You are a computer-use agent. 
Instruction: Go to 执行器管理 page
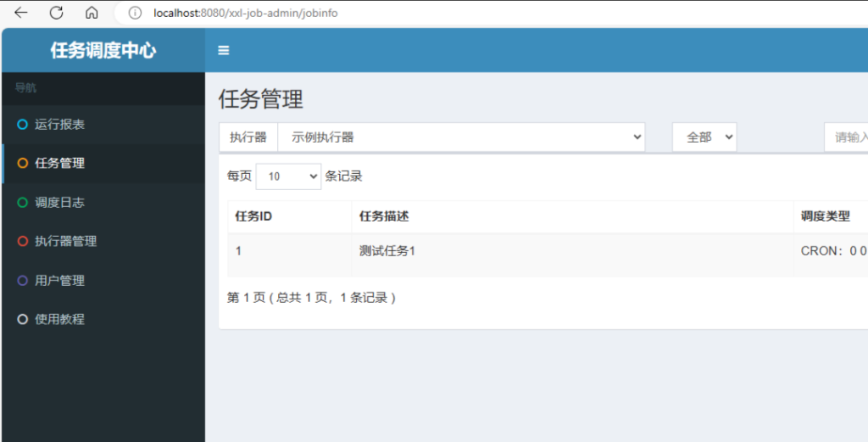[103, 242]
